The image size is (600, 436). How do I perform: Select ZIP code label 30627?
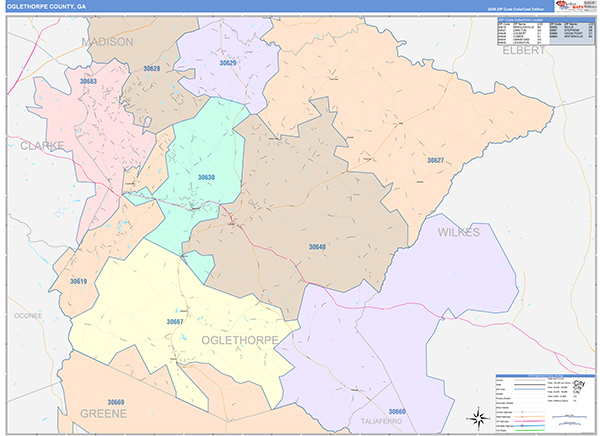435,160
